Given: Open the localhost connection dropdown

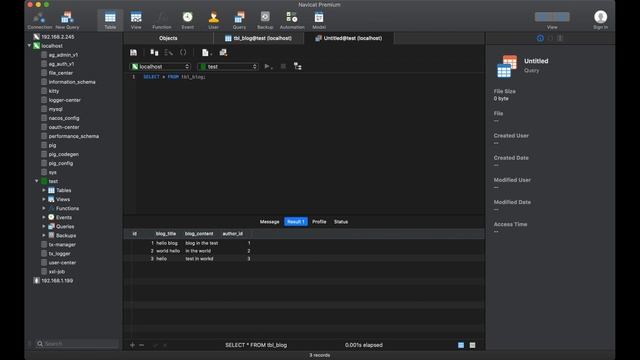Looking at the screenshot, I should pos(160,67).
